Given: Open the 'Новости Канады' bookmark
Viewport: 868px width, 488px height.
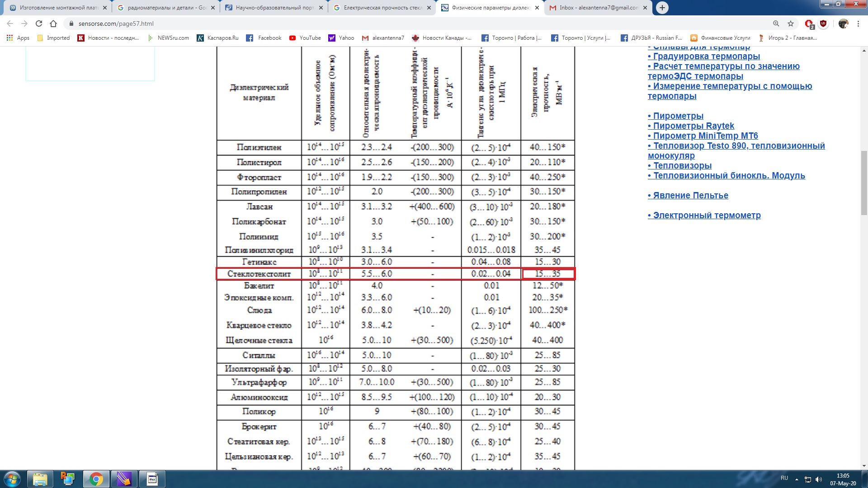Looking at the screenshot, I should tap(442, 38).
